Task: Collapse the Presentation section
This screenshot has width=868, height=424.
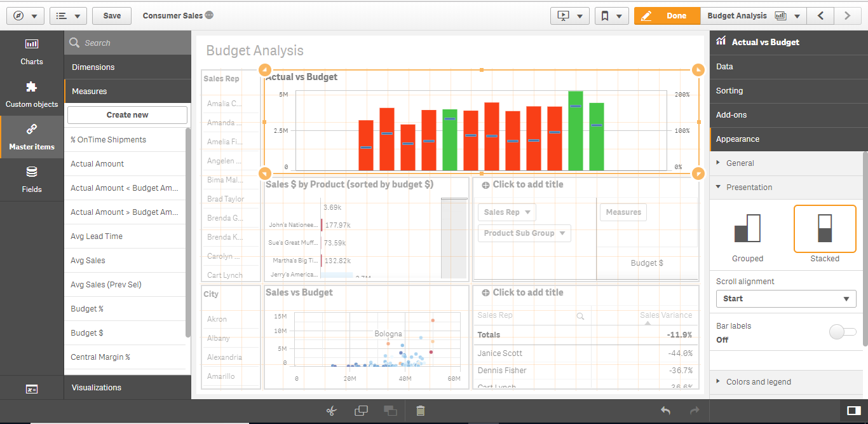Action: click(786, 188)
